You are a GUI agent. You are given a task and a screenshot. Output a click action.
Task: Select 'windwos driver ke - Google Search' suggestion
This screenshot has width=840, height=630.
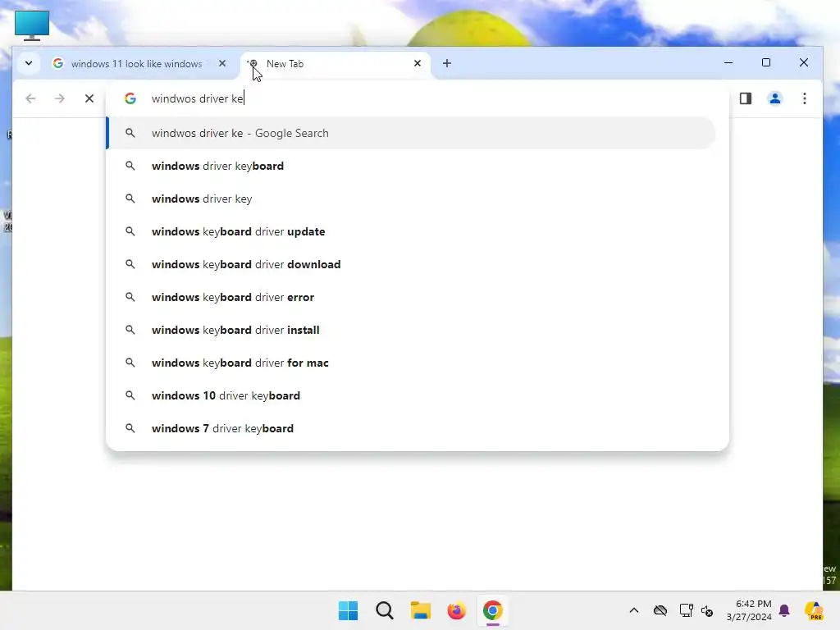411,133
